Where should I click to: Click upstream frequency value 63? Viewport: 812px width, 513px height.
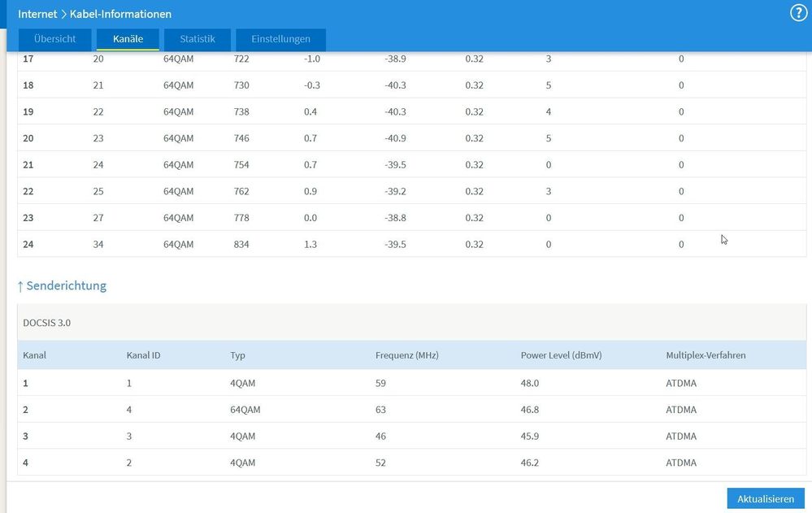380,410
